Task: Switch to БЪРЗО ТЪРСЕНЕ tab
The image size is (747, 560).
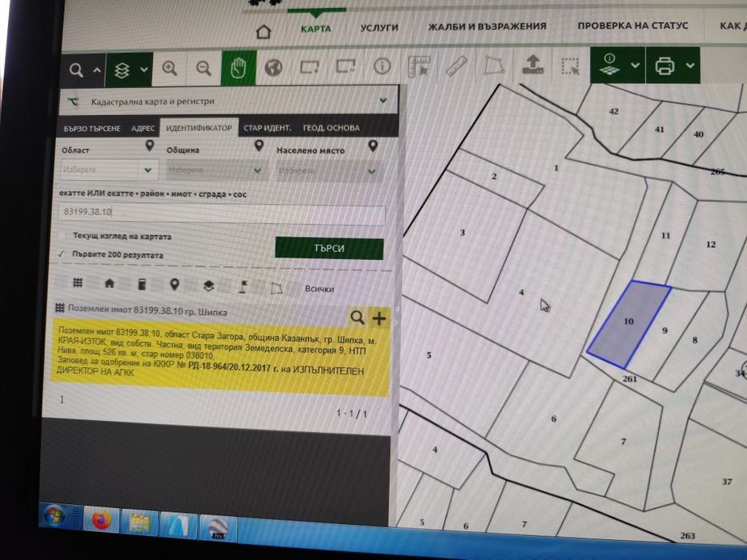Action: click(x=92, y=129)
